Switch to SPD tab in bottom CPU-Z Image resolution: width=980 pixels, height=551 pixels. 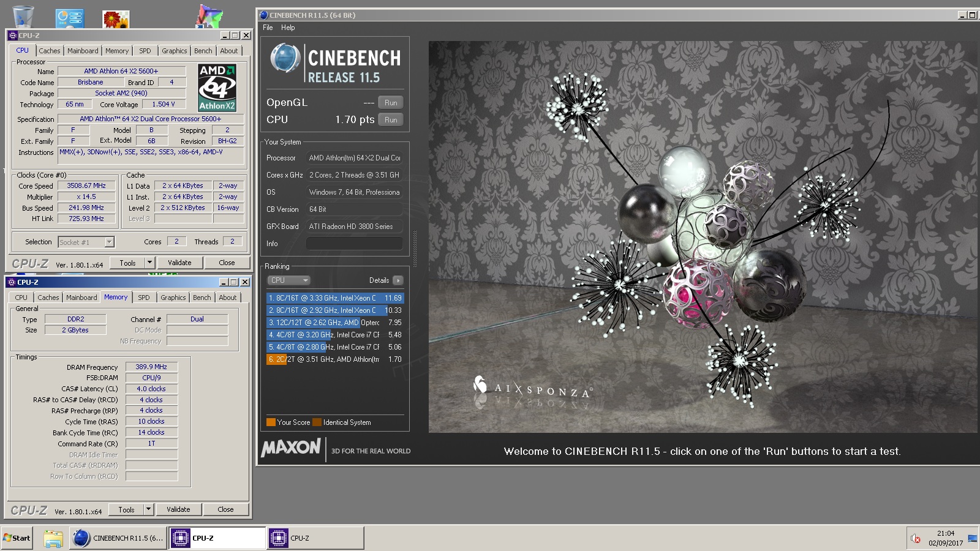point(144,298)
